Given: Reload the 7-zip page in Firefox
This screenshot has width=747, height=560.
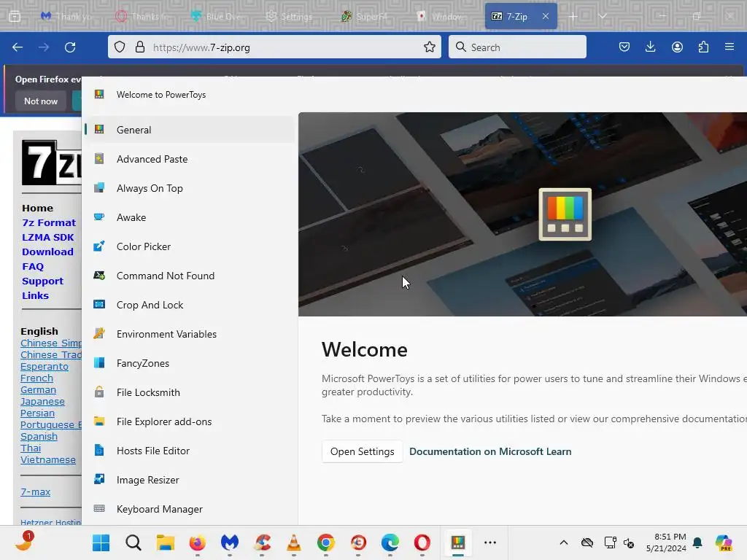Looking at the screenshot, I should point(70,47).
